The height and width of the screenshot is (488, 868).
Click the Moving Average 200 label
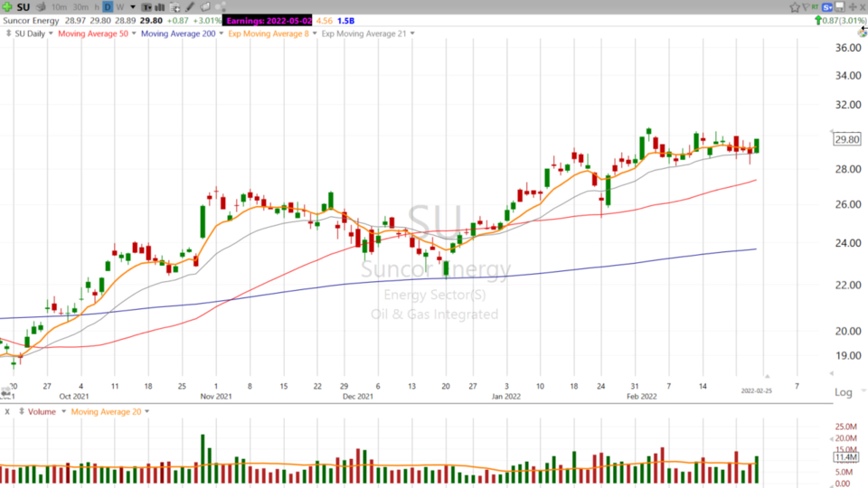[178, 33]
